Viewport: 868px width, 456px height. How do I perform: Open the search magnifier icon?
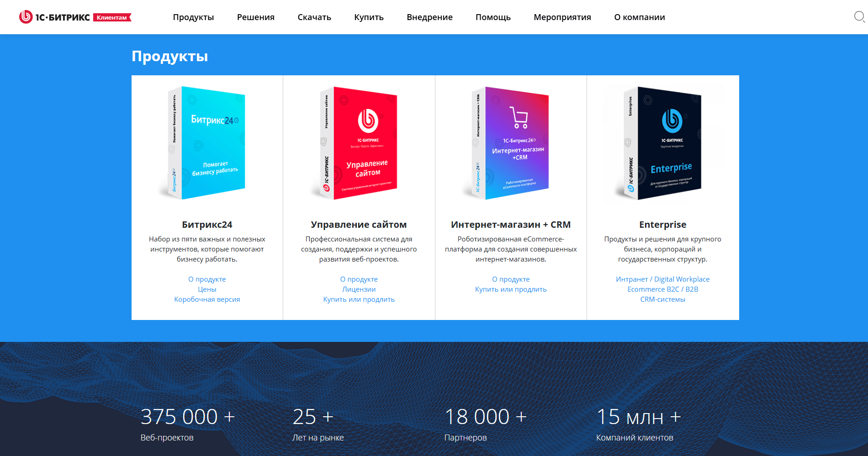click(x=859, y=17)
